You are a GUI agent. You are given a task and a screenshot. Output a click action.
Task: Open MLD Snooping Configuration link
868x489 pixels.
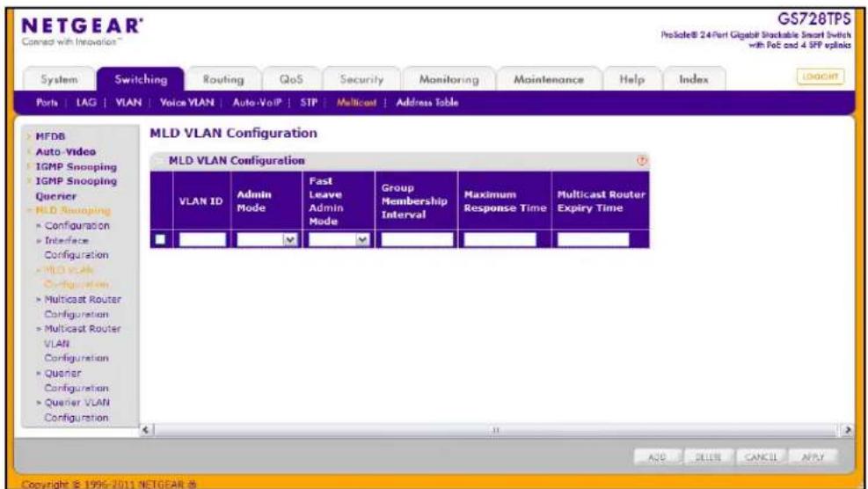tap(77, 225)
